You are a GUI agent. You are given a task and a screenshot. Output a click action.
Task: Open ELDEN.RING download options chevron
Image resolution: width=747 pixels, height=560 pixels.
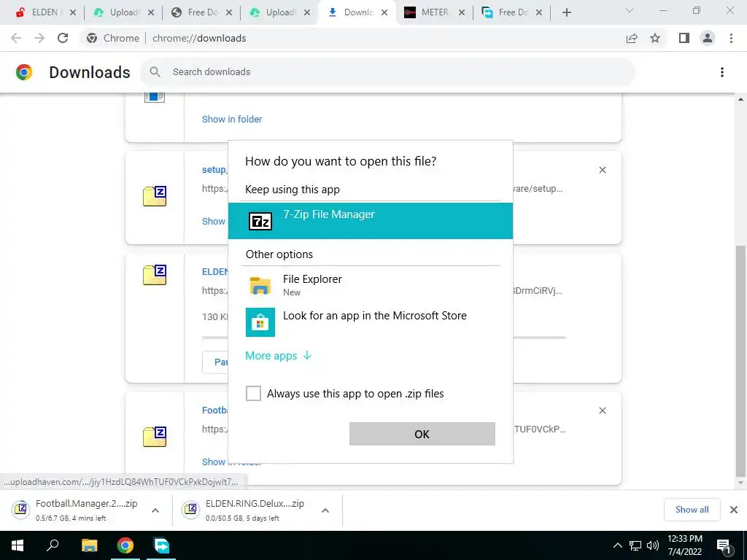click(x=325, y=510)
